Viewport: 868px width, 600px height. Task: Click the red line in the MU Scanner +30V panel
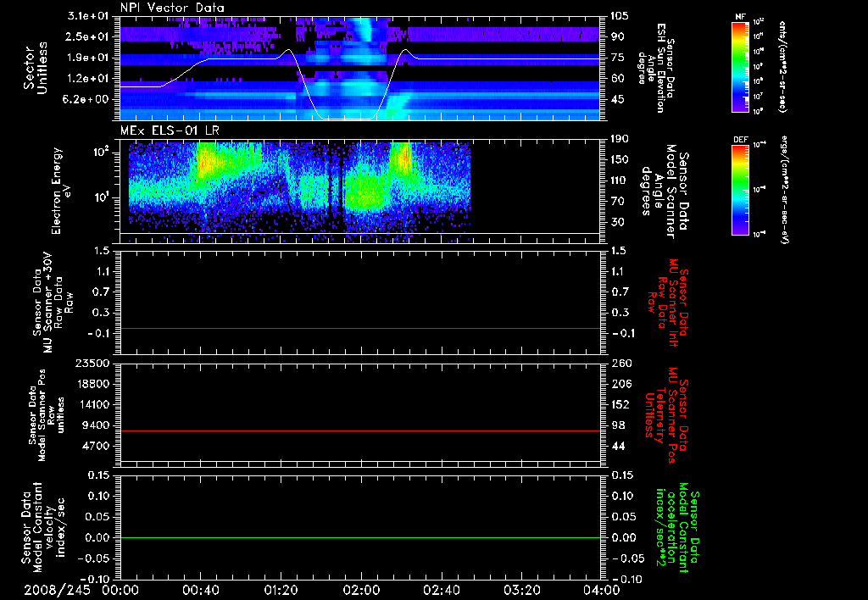359,328
